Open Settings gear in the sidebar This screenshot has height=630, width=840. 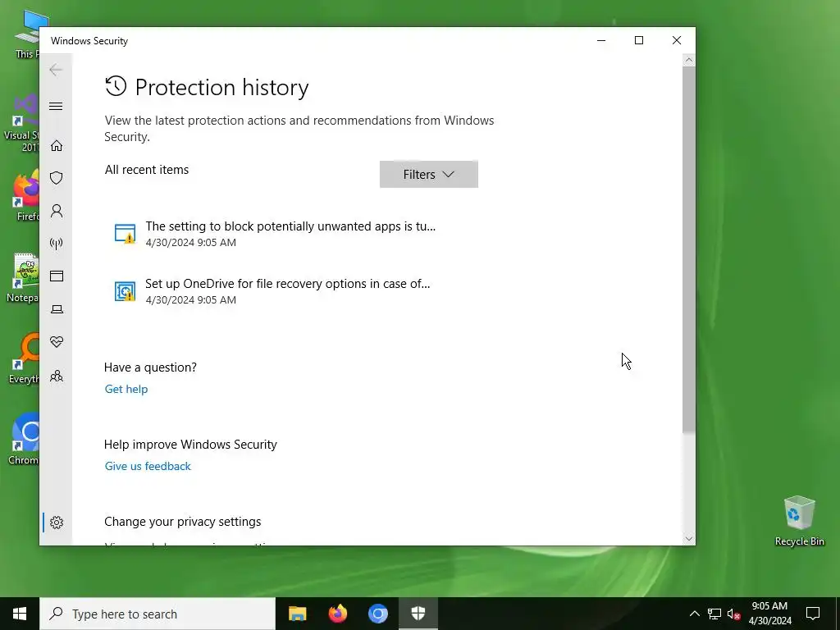[57, 523]
